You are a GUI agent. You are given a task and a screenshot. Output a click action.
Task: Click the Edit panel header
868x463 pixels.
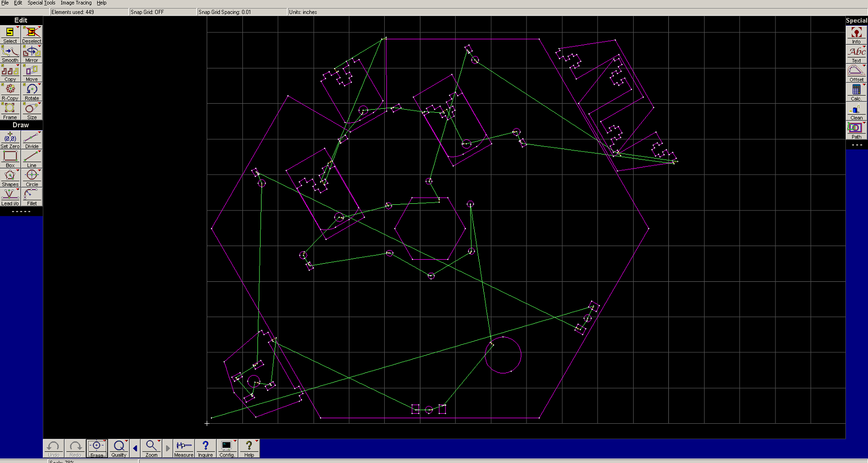21,21
